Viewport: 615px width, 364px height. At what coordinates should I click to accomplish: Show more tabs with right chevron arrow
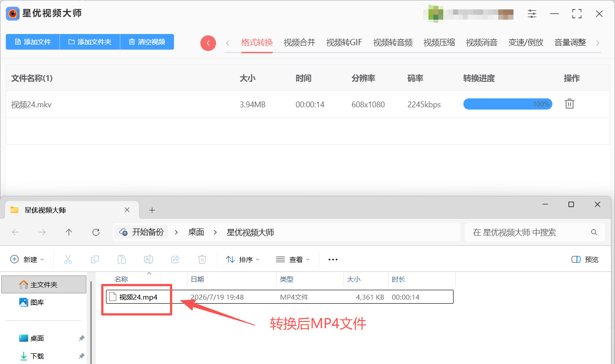coord(598,43)
